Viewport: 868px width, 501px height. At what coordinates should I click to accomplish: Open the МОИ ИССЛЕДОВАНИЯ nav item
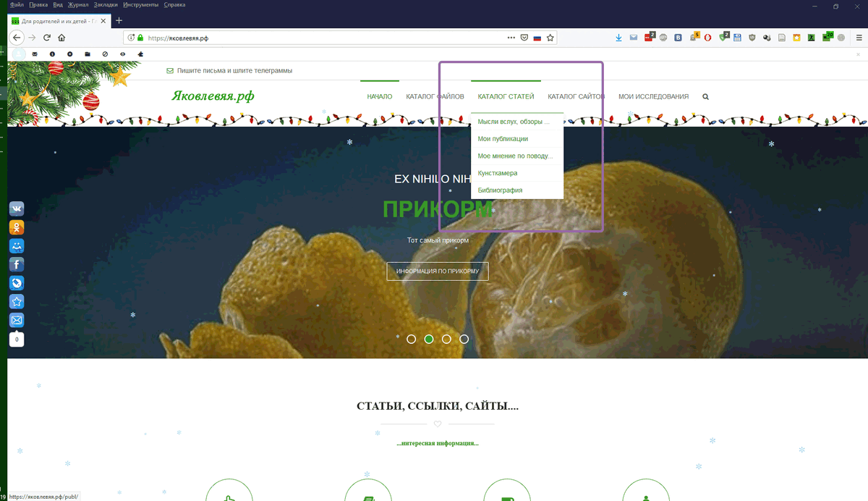pyautogui.click(x=653, y=96)
